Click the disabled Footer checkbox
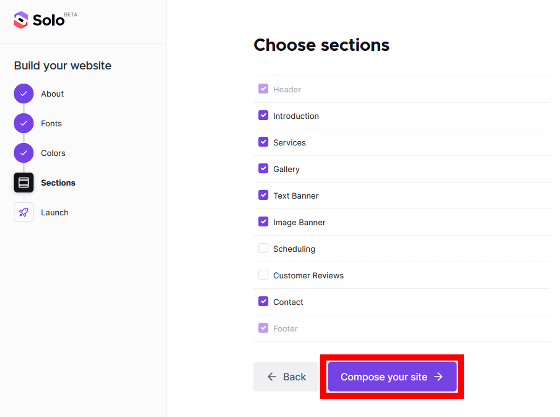 click(263, 328)
